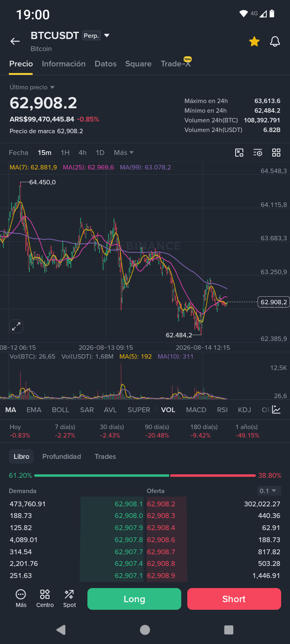290x644 pixels.
Task: Go back using the arrow icon
Action: click(x=15, y=41)
